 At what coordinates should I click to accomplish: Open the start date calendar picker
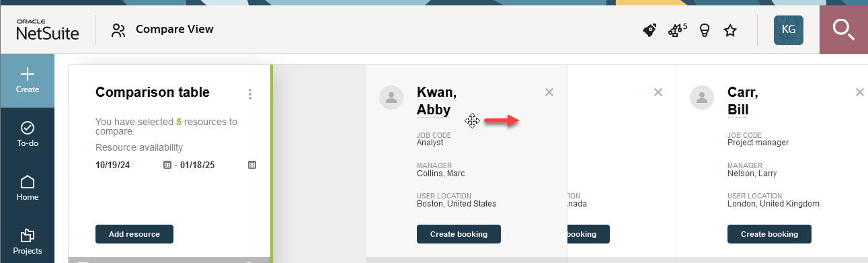[x=167, y=165]
